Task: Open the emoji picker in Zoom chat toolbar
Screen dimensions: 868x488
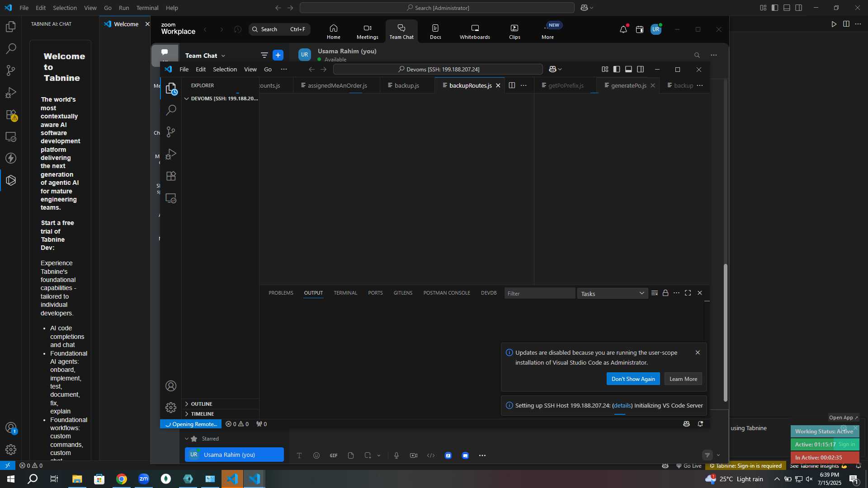Action: 316,455
